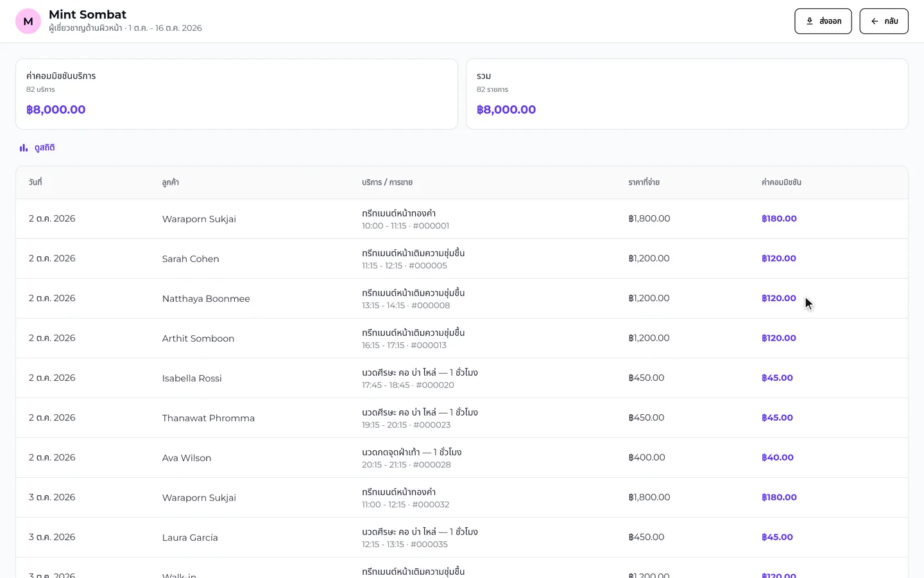Click the ค่าคอมมิชชัน column header
This screenshot has width=924, height=578.
pos(782,182)
